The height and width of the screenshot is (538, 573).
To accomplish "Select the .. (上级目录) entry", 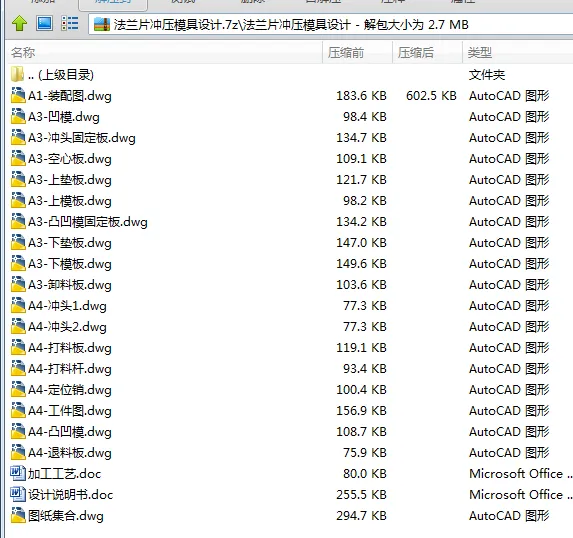I will click(x=61, y=75).
